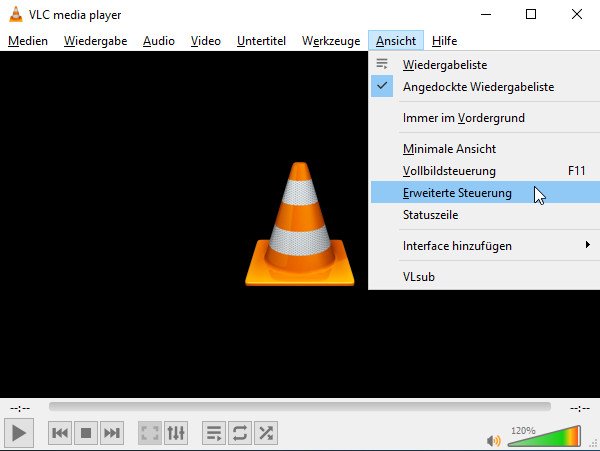Skip to next media track
The width and height of the screenshot is (600, 451).
112,433
